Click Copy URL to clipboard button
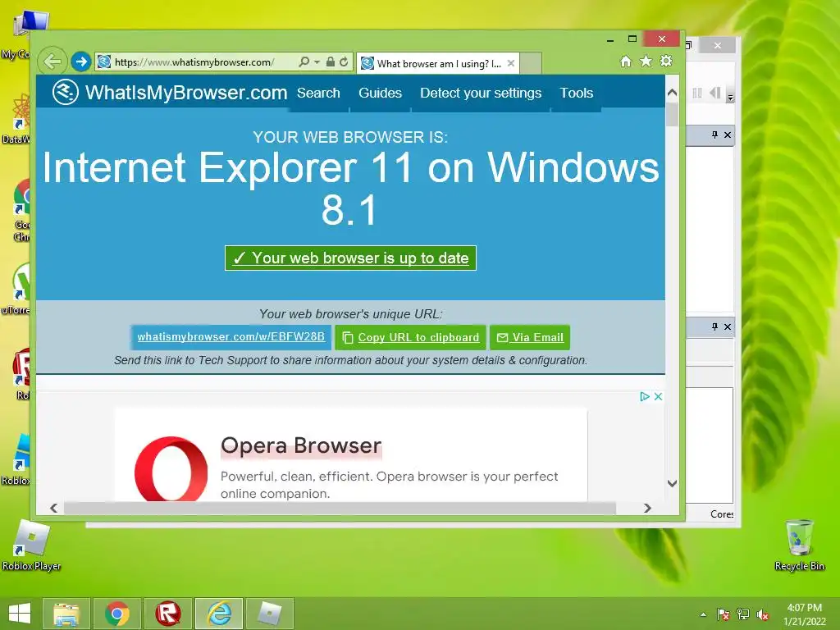The width and height of the screenshot is (840, 630). [410, 337]
